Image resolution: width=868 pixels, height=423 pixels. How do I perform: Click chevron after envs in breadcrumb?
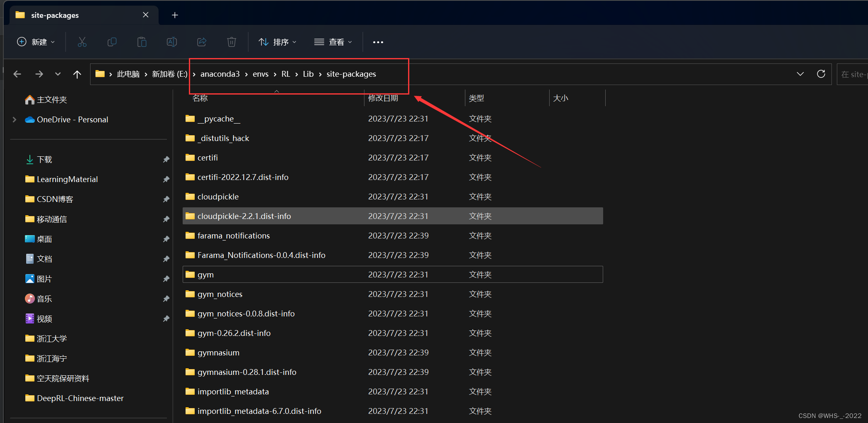[x=275, y=74]
